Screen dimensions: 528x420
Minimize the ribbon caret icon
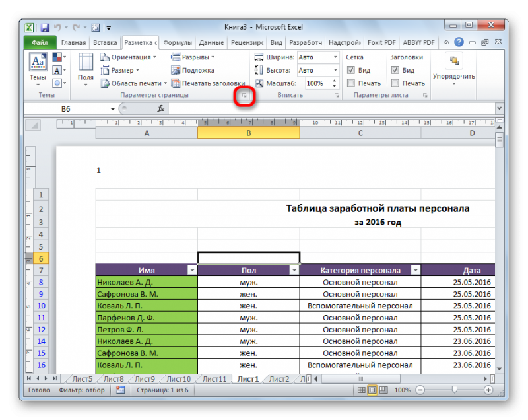(x=446, y=42)
